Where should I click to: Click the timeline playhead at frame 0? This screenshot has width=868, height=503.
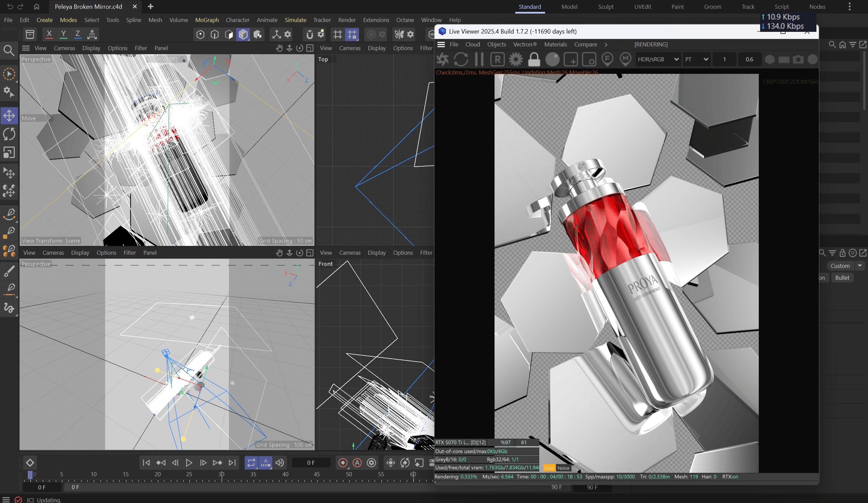pos(30,475)
